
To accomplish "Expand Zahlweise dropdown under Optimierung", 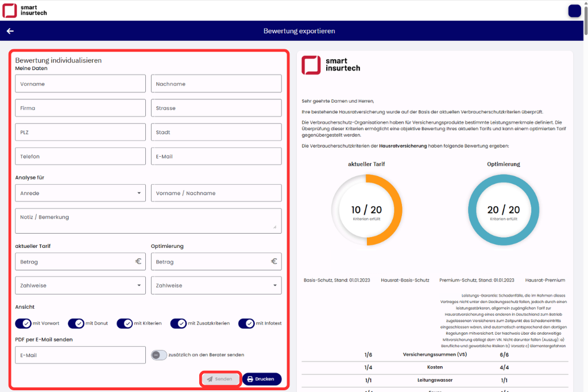I will [216, 285].
